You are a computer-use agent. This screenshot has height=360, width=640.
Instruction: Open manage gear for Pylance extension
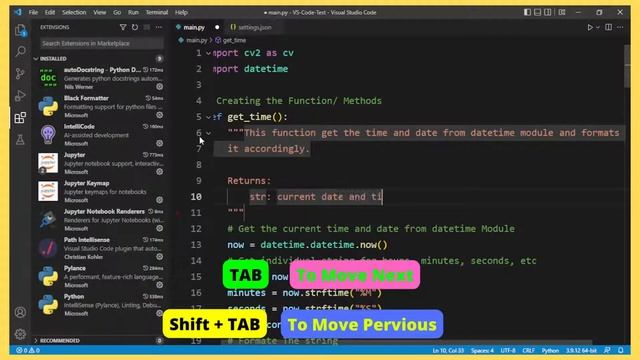(x=160, y=285)
